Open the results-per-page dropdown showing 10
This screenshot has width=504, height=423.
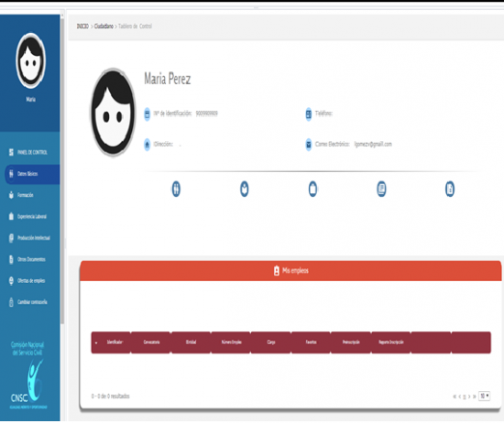coord(485,396)
